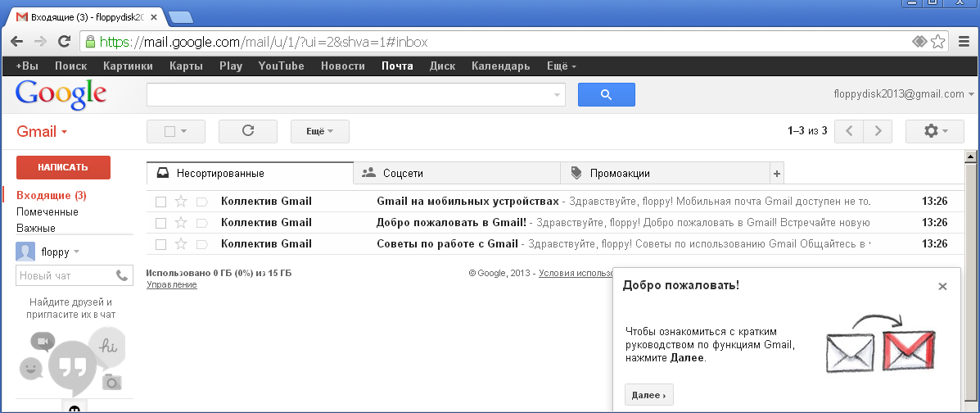This screenshot has width=980, height=413.
Task: Open Карты in the Google bar
Action: [x=186, y=66]
